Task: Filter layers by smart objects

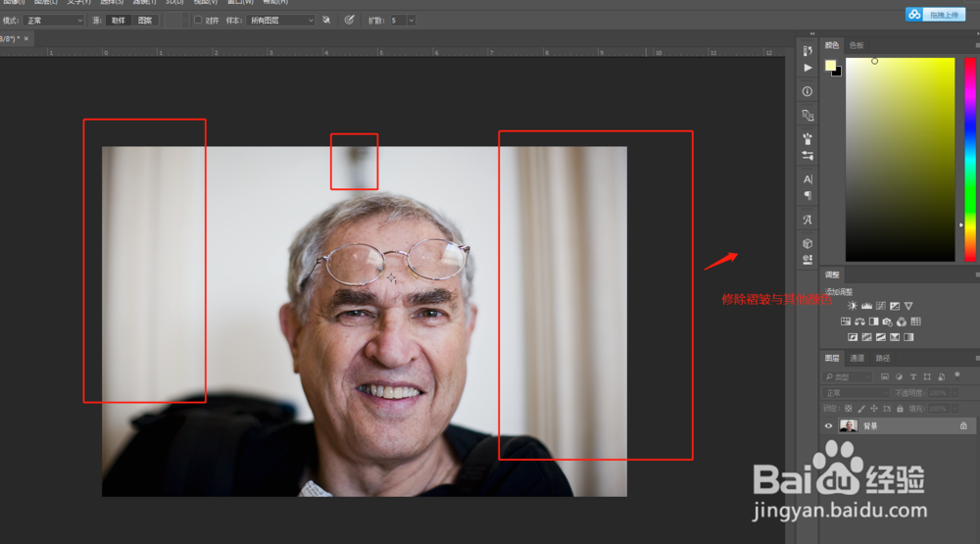Action: point(941,376)
